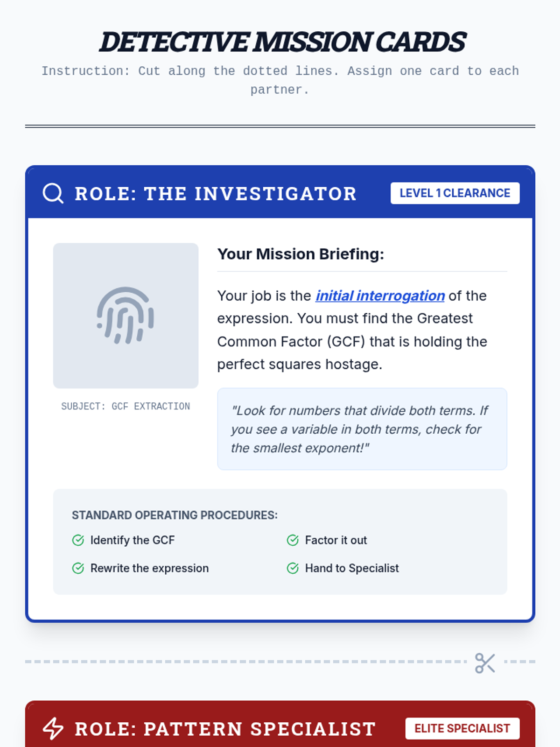The width and height of the screenshot is (560, 747).
Task: Click the fingerprint icon image
Action: [x=126, y=316]
